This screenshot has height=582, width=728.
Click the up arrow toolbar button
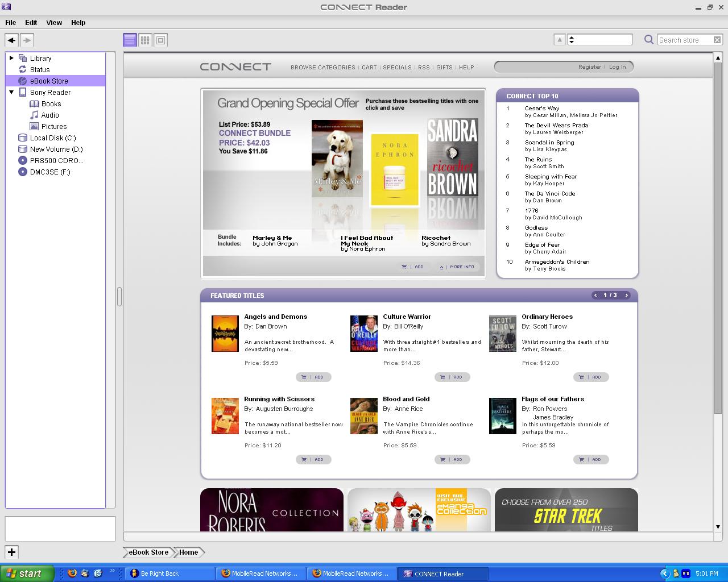point(560,40)
